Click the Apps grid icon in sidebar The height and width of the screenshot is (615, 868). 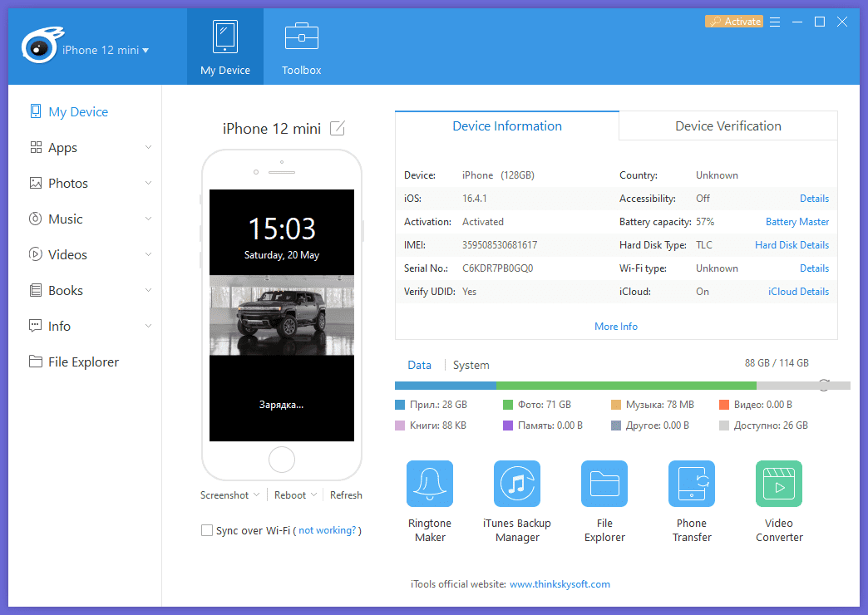pos(36,147)
